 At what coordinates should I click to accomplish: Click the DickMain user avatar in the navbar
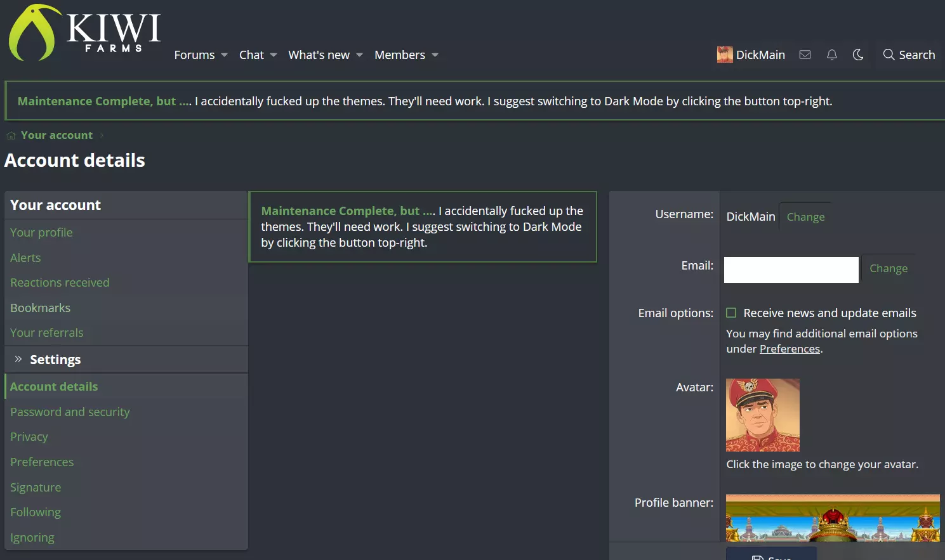[x=725, y=55]
